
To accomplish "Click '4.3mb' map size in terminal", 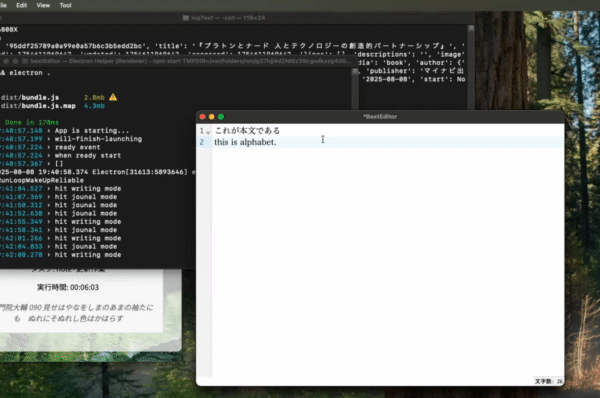I will 94,106.
